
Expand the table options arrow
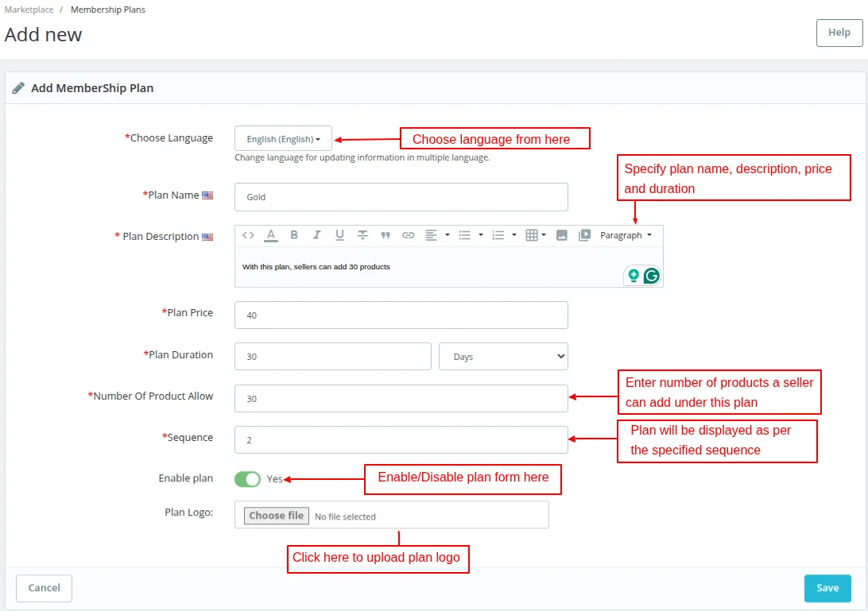(x=544, y=235)
